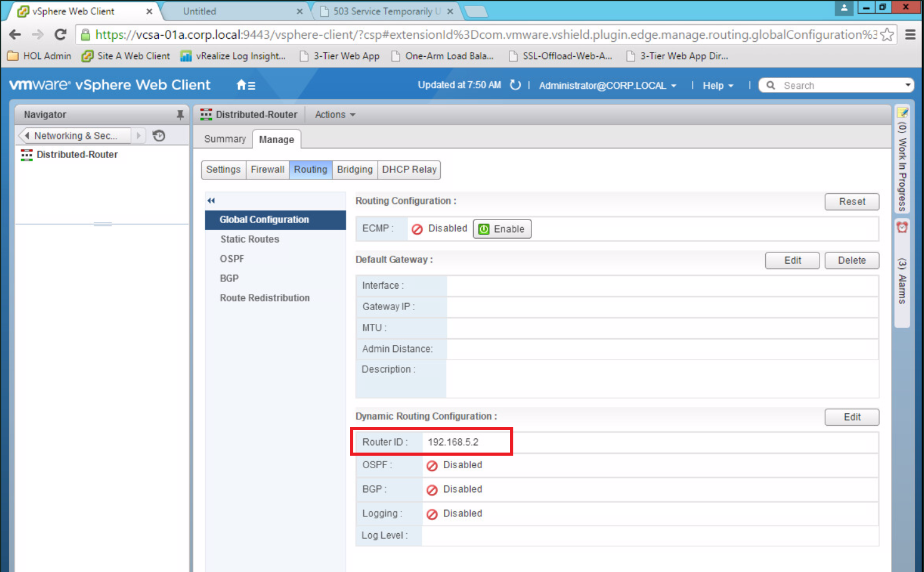Reload the browser page

pos(61,34)
